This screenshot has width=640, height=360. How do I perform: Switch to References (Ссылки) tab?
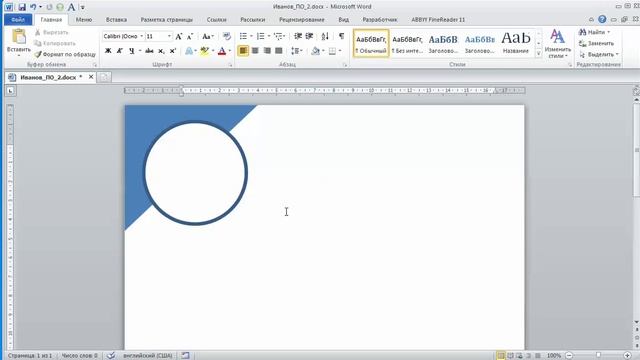(x=216, y=20)
